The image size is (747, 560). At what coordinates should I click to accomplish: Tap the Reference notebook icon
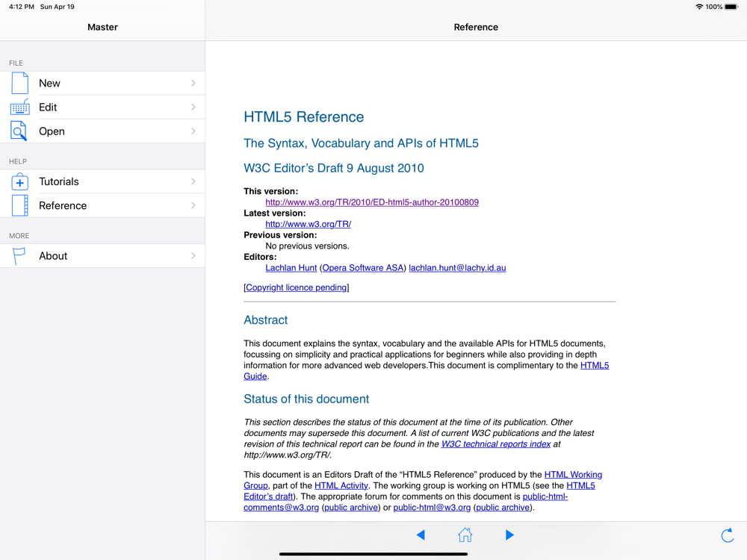tap(19, 206)
